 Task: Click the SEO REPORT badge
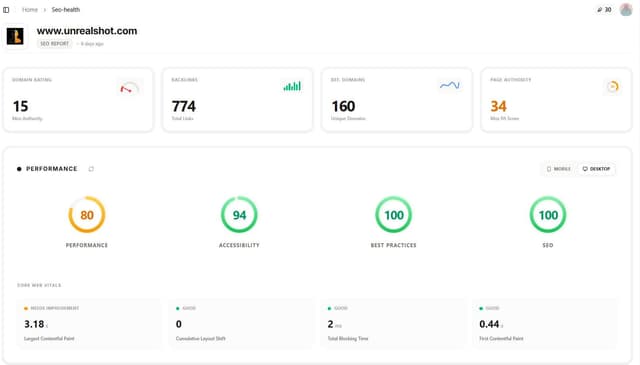pyautogui.click(x=54, y=44)
